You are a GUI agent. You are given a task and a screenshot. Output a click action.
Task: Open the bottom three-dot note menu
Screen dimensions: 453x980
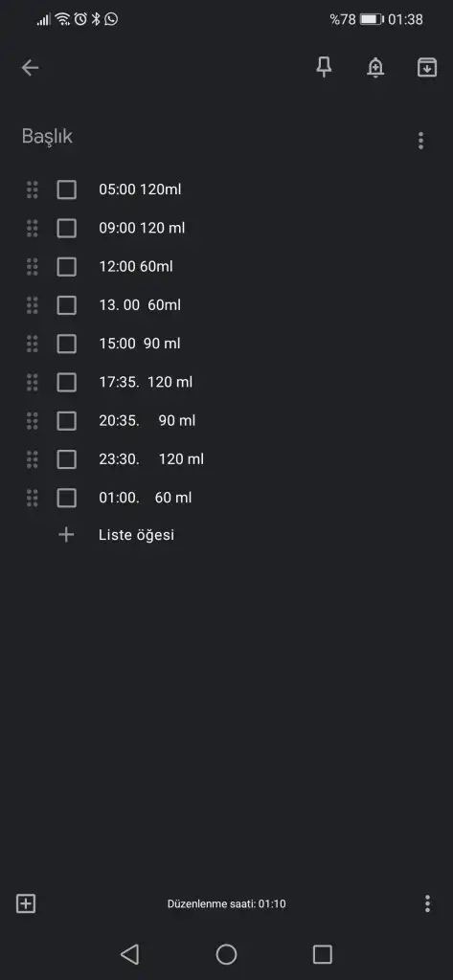427,903
